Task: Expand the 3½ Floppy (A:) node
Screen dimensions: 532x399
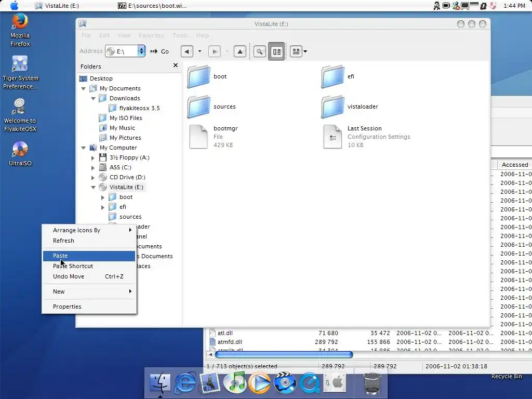Action: [93, 158]
